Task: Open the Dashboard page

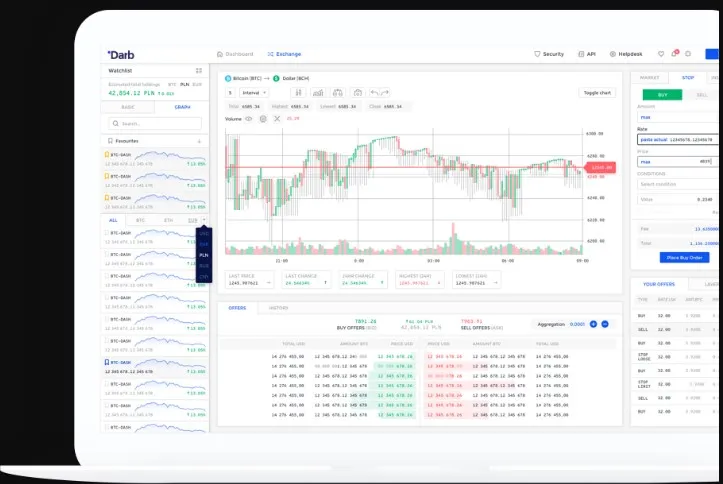Action: tap(235, 54)
